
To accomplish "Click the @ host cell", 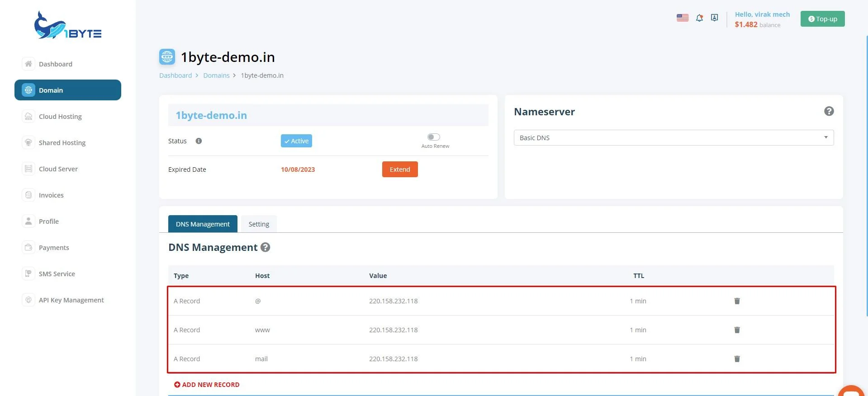I will point(258,301).
